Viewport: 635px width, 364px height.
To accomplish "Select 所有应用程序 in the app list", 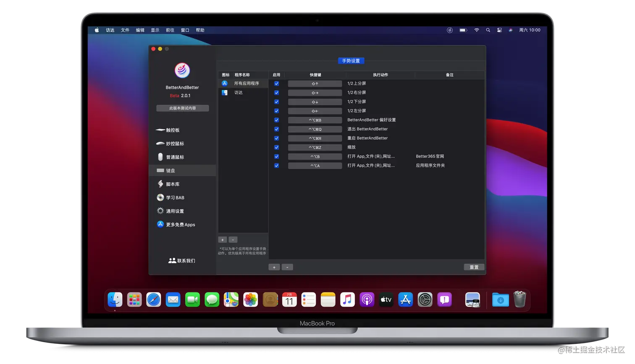I will (243, 84).
